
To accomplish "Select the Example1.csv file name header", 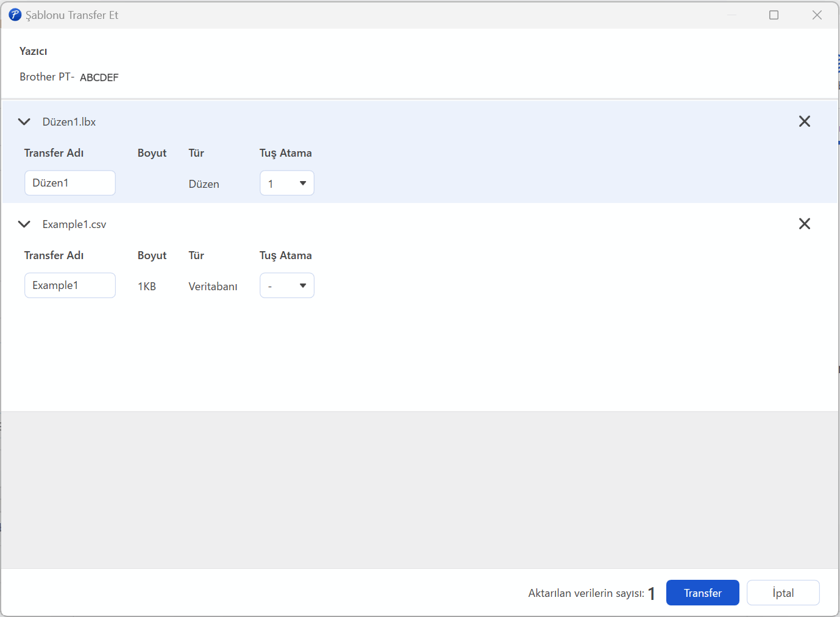I will pos(74,224).
